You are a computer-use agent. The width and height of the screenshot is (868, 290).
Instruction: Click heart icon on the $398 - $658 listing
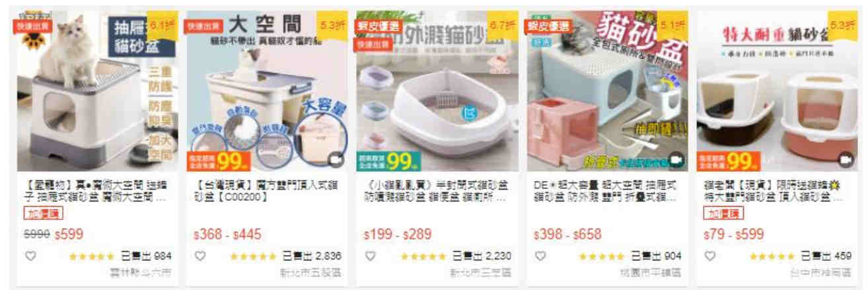tap(541, 256)
